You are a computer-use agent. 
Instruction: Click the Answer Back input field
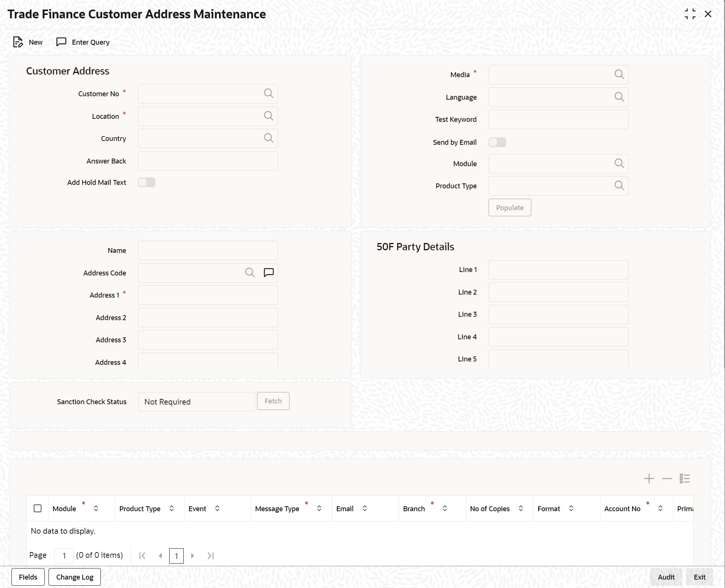208,161
